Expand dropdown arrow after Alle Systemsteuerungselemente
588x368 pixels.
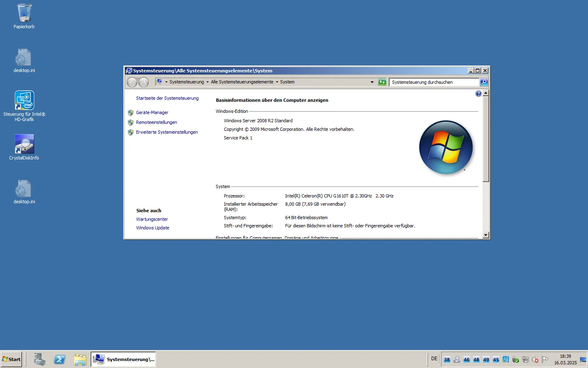pyautogui.click(x=277, y=82)
